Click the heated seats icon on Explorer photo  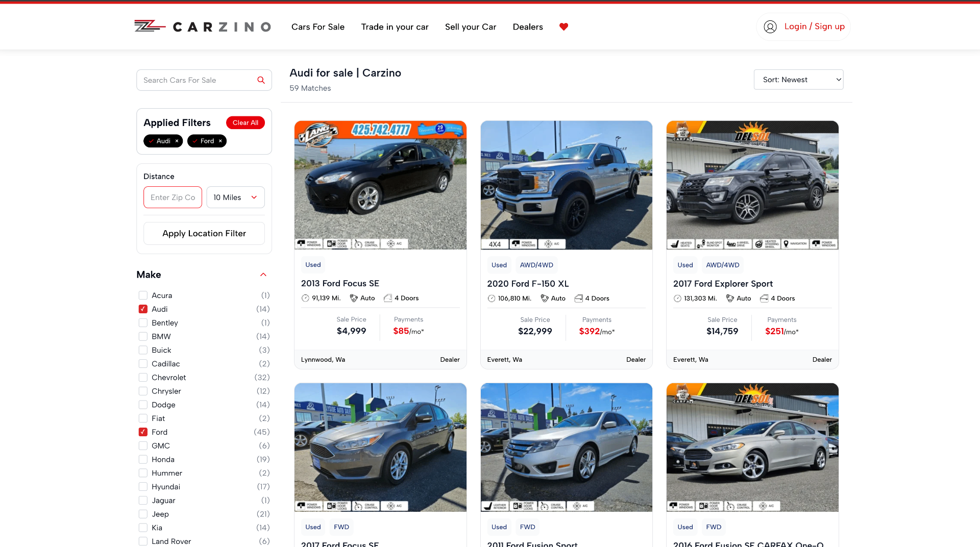[681, 244]
